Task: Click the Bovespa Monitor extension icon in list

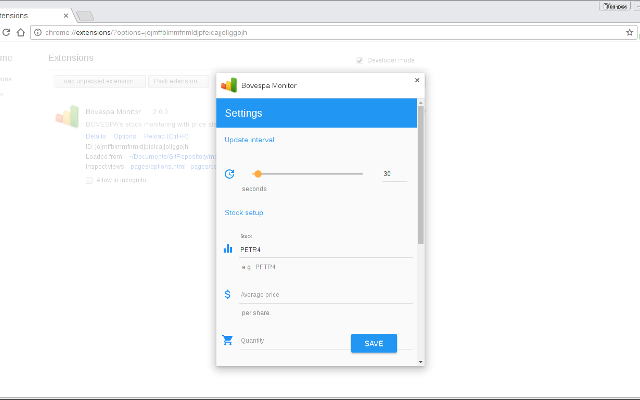Action: pyautogui.click(x=67, y=116)
